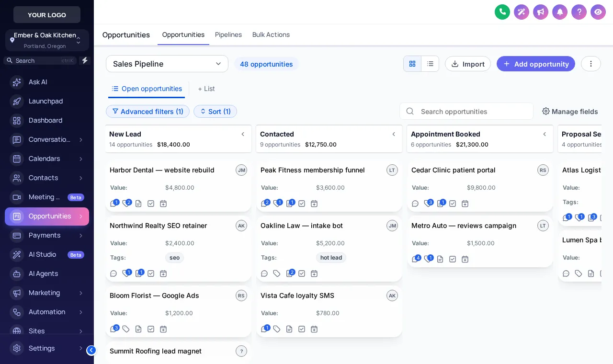Viewport: 613px width, 364px height.
Task: Collapse the Contacted column
Action: (x=394, y=134)
